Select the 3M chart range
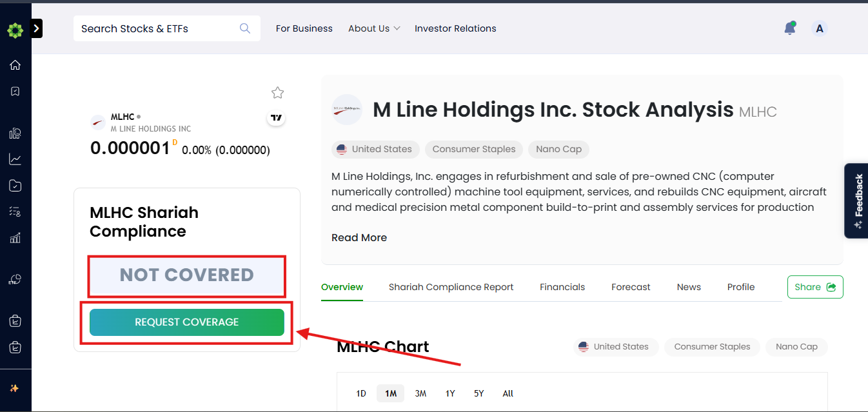 coord(420,393)
